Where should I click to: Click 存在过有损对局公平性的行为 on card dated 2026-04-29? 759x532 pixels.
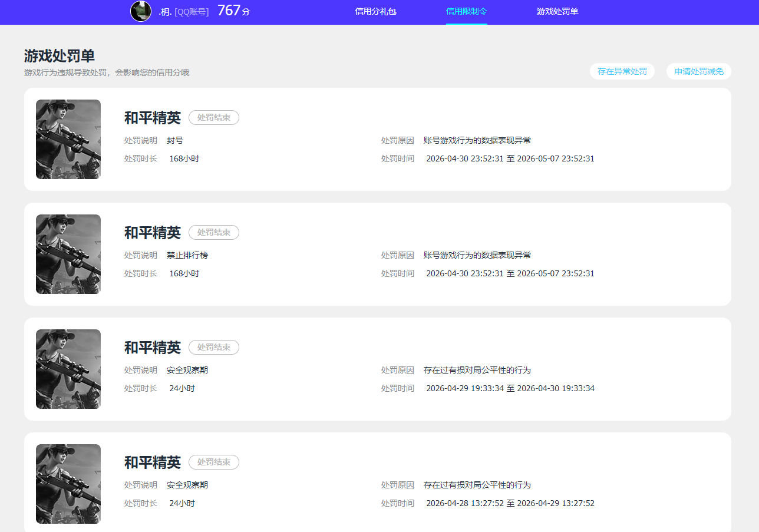pyautogui.click(x=477, y=370)
